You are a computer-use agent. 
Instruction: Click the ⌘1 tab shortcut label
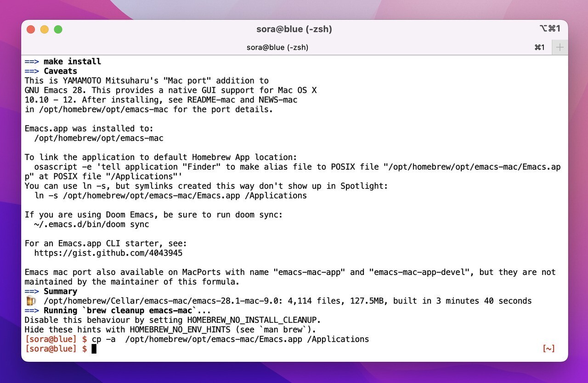click(x=539, y=47)
